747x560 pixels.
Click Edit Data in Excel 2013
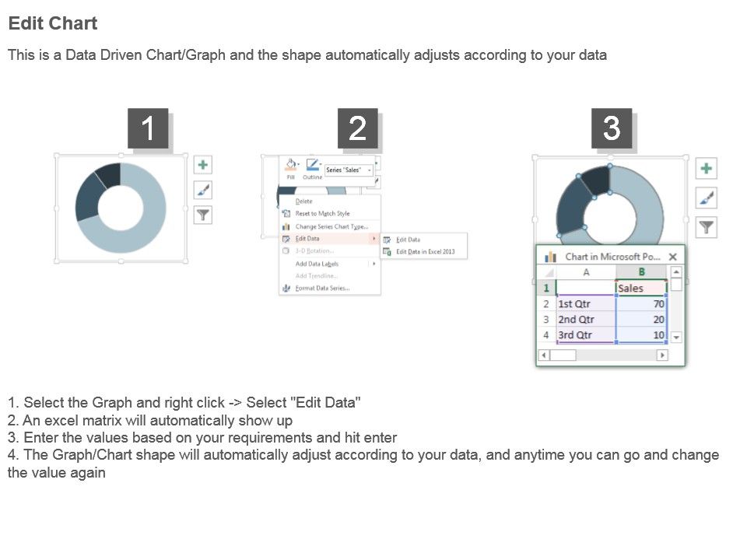coord(425,251)
